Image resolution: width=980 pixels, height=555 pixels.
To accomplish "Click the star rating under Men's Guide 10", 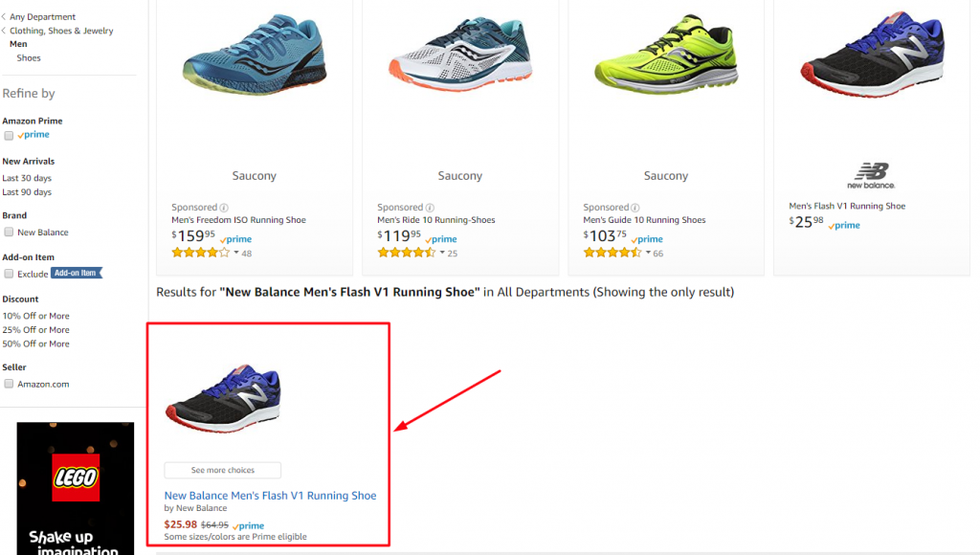I will [612, 254].
